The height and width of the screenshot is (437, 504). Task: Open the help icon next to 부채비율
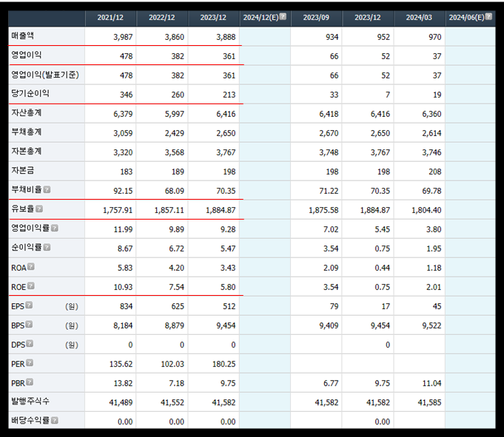pos(47,189)
